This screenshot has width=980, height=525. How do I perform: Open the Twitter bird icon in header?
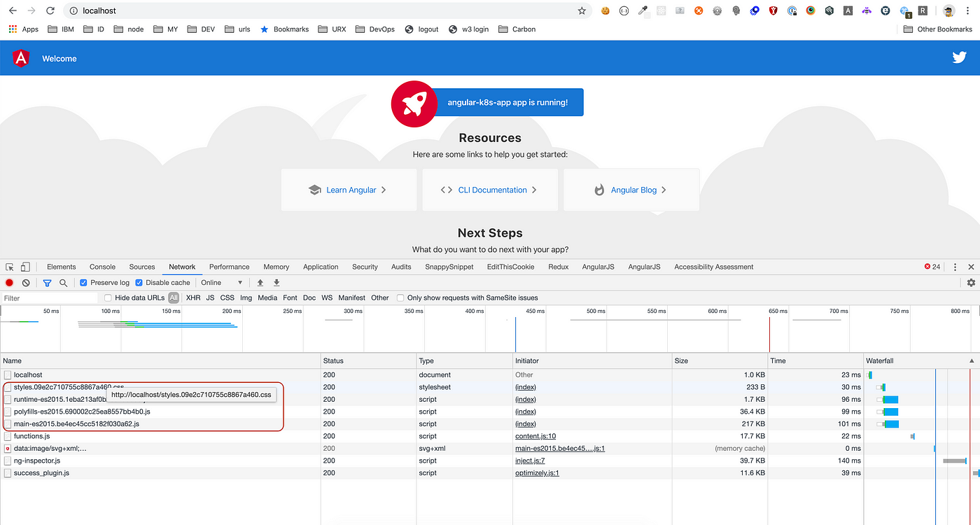pos(959,58)
